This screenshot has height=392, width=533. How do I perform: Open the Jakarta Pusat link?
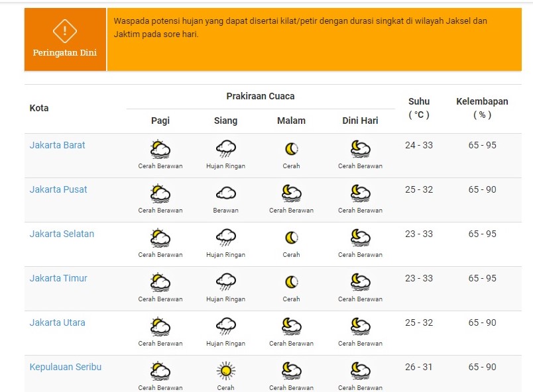tap(58, 189)
